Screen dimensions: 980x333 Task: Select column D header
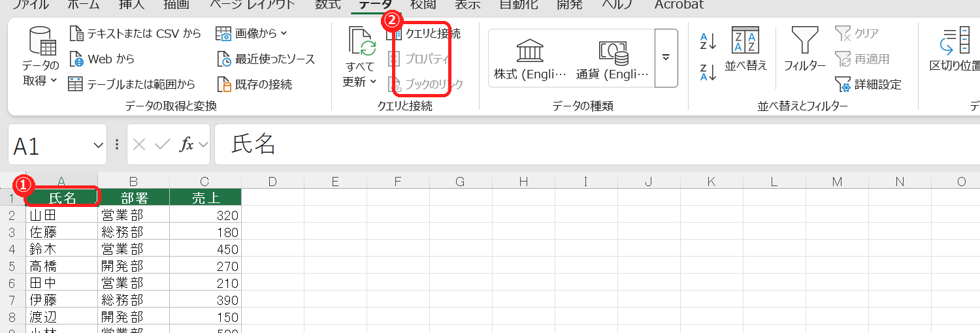[272, 182]
